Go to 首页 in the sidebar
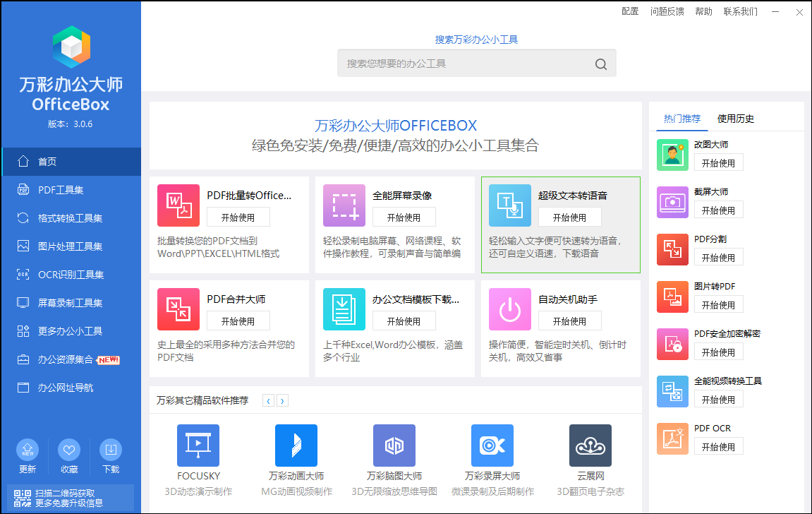 (71, 162)
